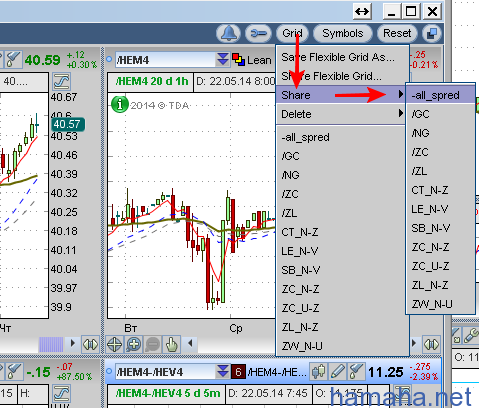
Task: Select the hand drag tool icon
Action: [172, 344]
